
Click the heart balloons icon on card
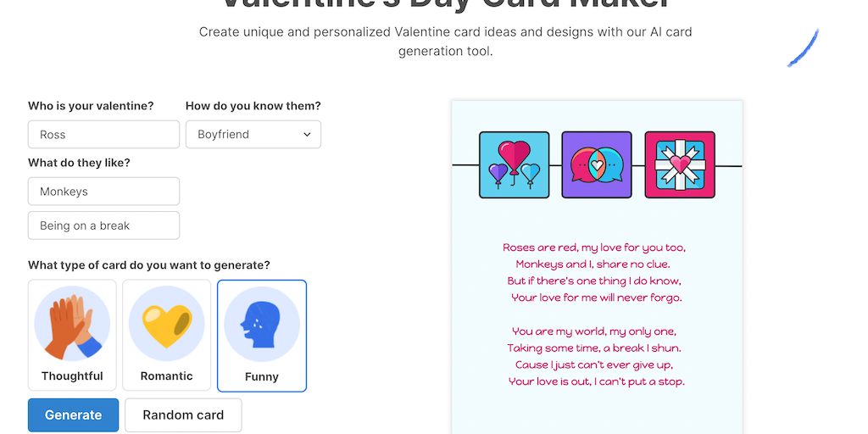click(514, 164)
